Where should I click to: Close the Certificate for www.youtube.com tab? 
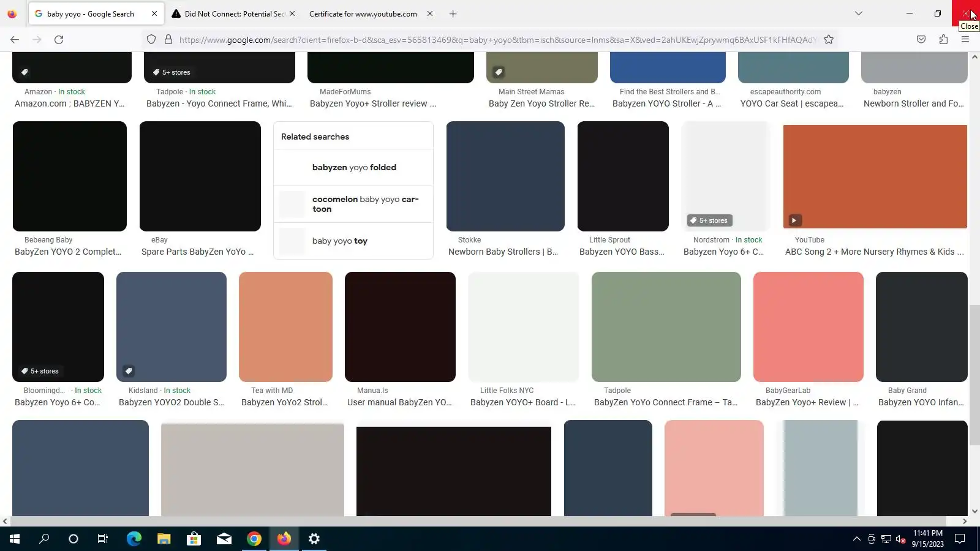click(430, 13)
